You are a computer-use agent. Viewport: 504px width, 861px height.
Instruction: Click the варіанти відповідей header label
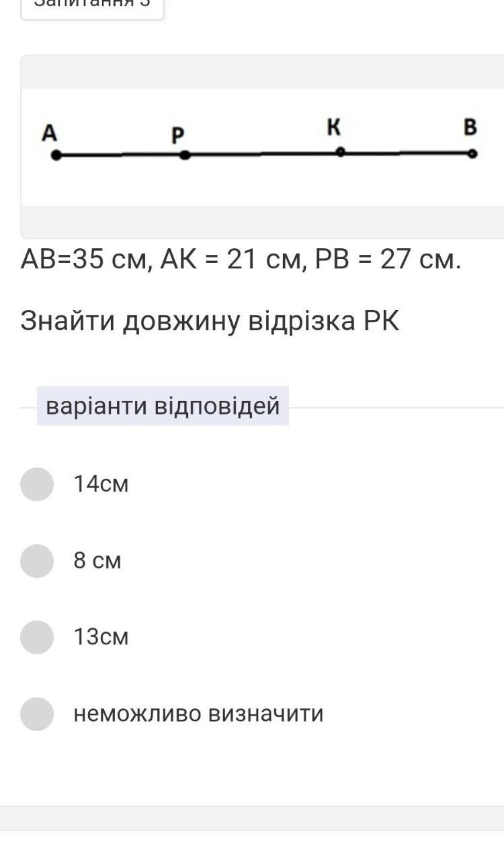pos(163,406)
